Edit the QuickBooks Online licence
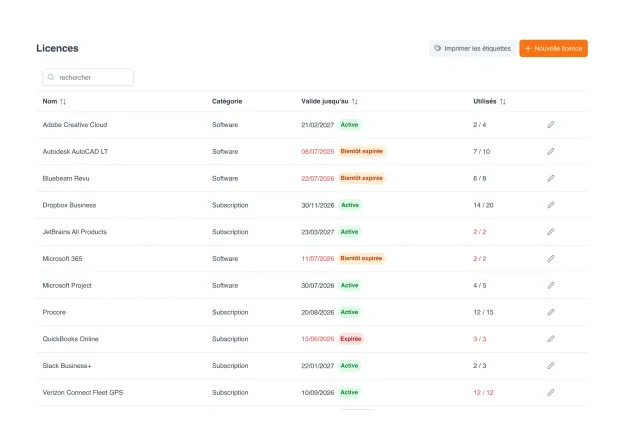 550,339
